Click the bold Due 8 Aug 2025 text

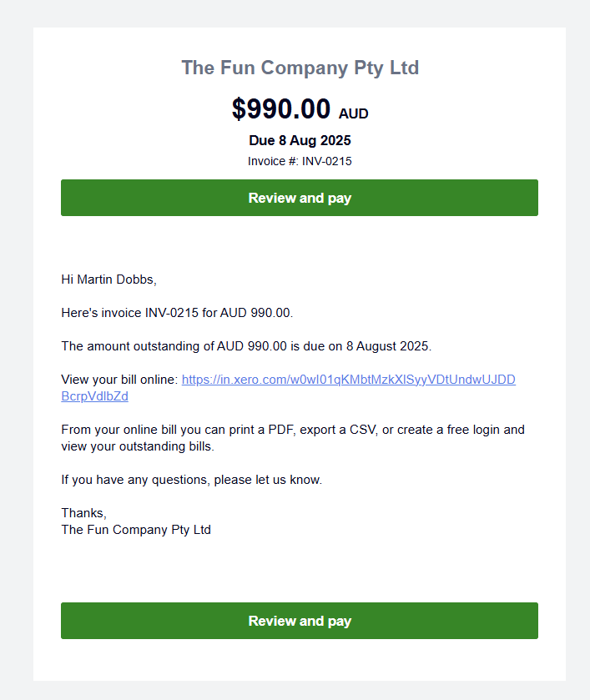click(x=300, y=140)
